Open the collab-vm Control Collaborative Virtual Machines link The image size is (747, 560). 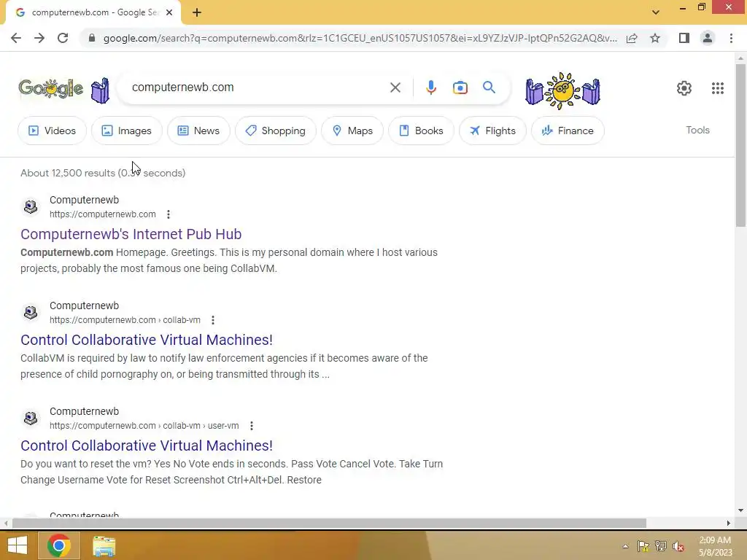pyautogui.click(x=147, y=340)
